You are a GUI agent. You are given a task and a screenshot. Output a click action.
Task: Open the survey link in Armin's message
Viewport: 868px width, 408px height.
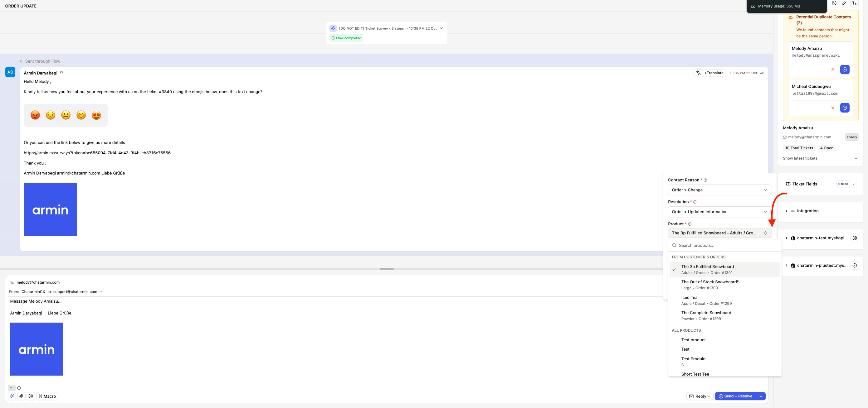point(97,152)
